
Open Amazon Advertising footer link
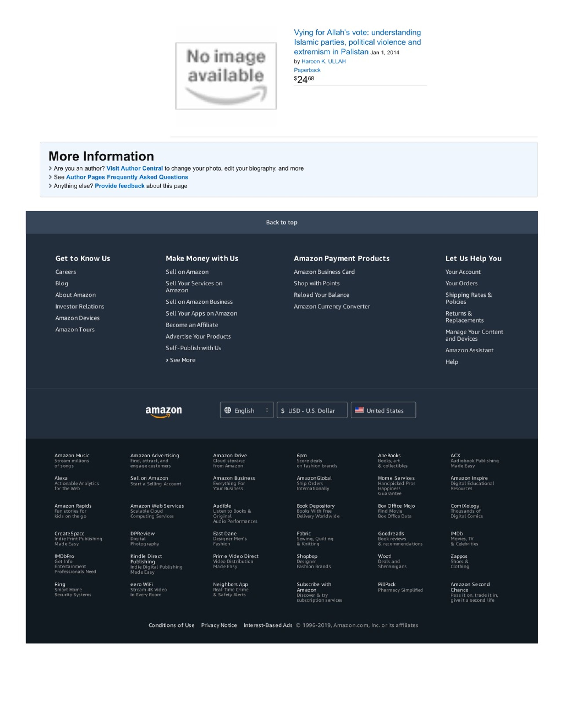point(155,460)
